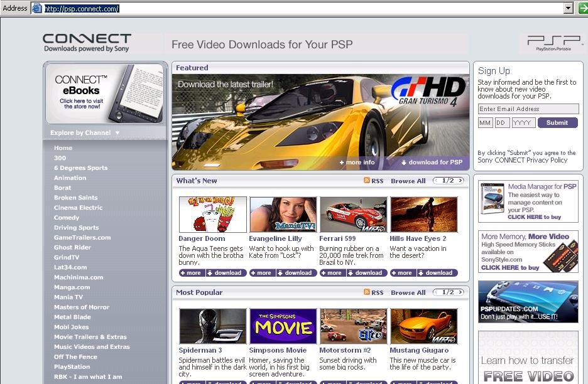Select the Broken Saints channel
The height and width of the screenshot is (384, 588).
tap(75, 198)
